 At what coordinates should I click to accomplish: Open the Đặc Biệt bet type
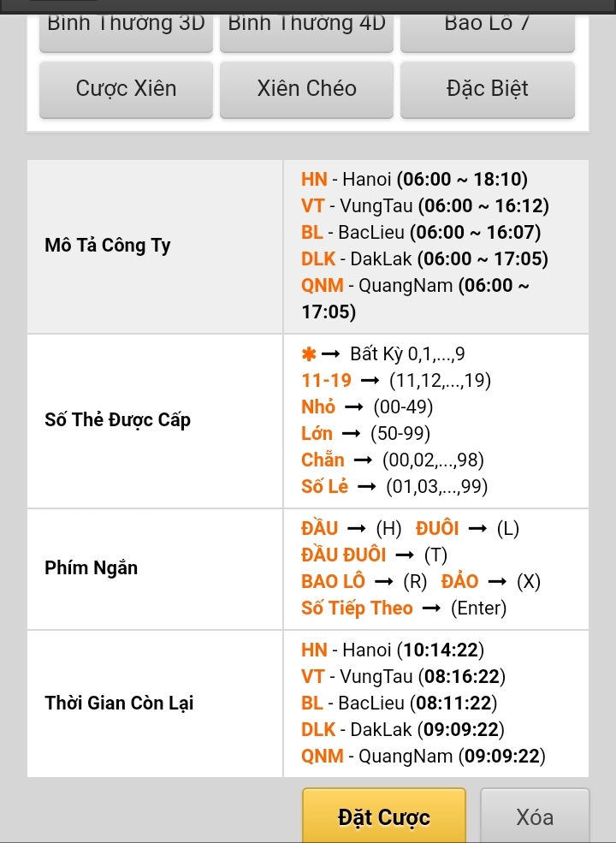point(487,89)
